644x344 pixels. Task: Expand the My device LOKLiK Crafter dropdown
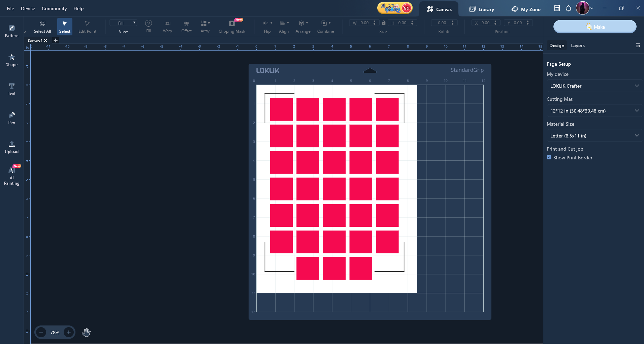(594, 86)
